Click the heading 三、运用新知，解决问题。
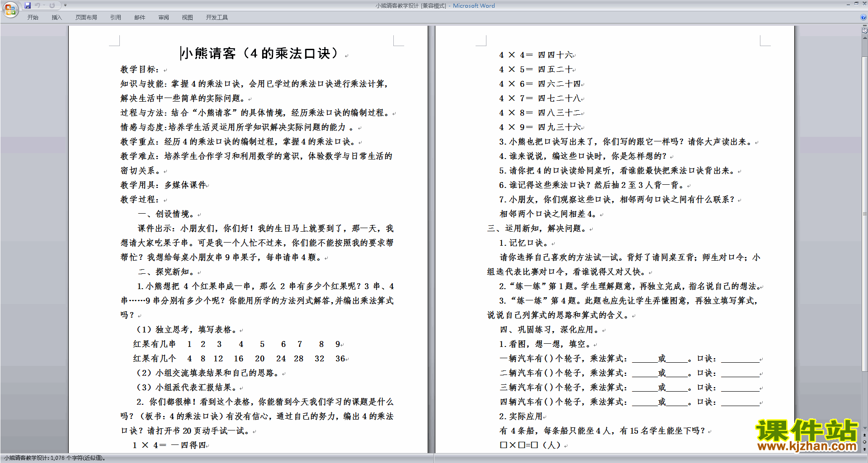 [537, 228]
